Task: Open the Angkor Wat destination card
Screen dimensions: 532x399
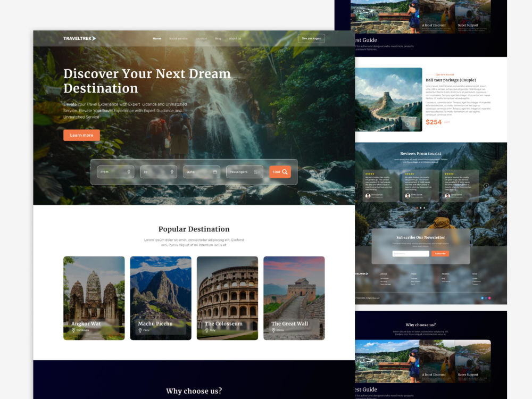Action: [94, 298]
